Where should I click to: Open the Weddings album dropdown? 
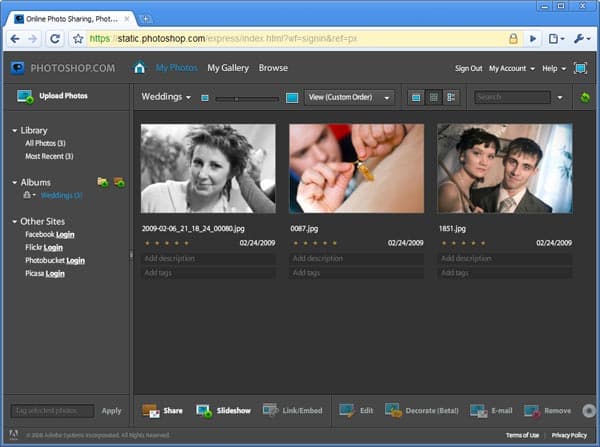coord(166,97)
